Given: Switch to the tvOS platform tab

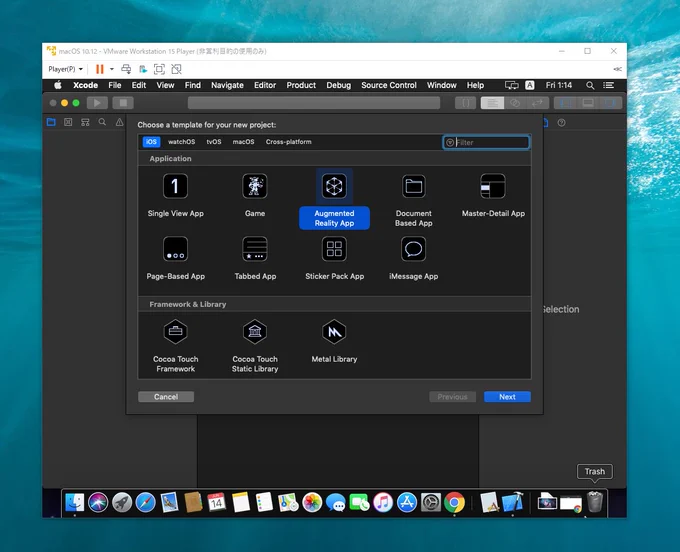Looking at the screenshot, I should pos(214,142).
